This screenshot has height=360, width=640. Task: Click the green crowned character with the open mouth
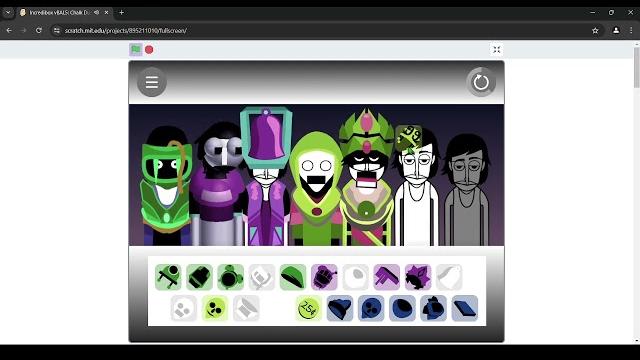pos(367,178)
